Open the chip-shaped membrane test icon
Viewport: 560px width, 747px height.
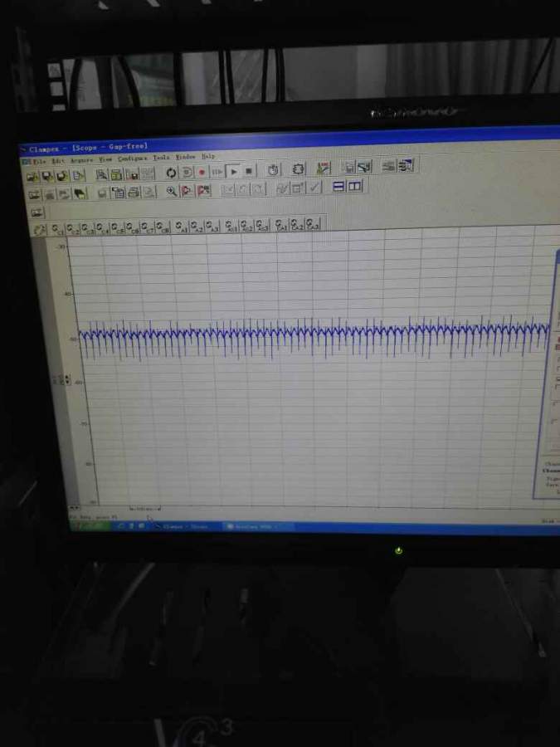coord(298,168)
